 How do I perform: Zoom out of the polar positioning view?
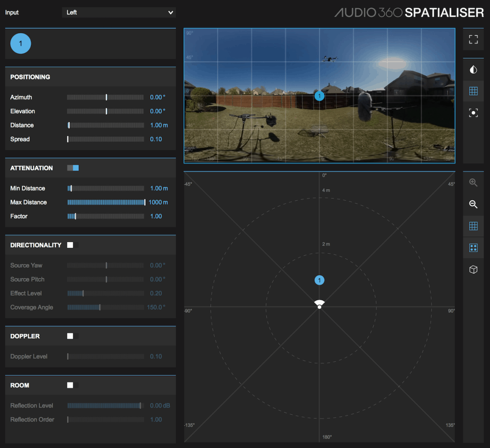pos(473,205)
